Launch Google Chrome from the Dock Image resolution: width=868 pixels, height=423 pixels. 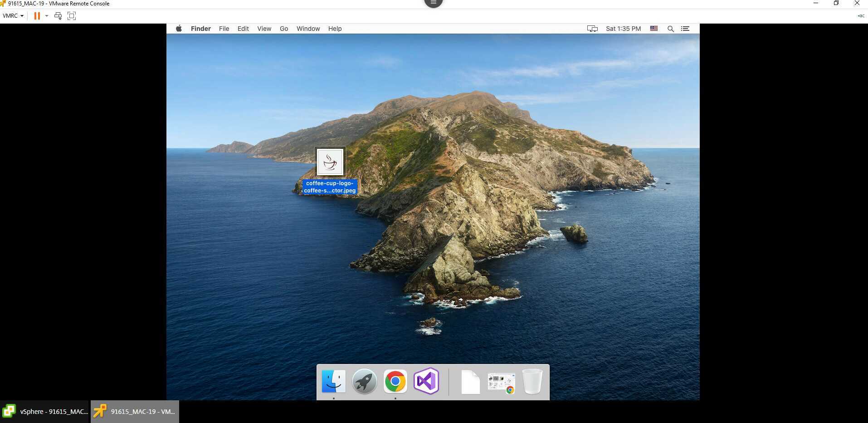pos(395,382)
